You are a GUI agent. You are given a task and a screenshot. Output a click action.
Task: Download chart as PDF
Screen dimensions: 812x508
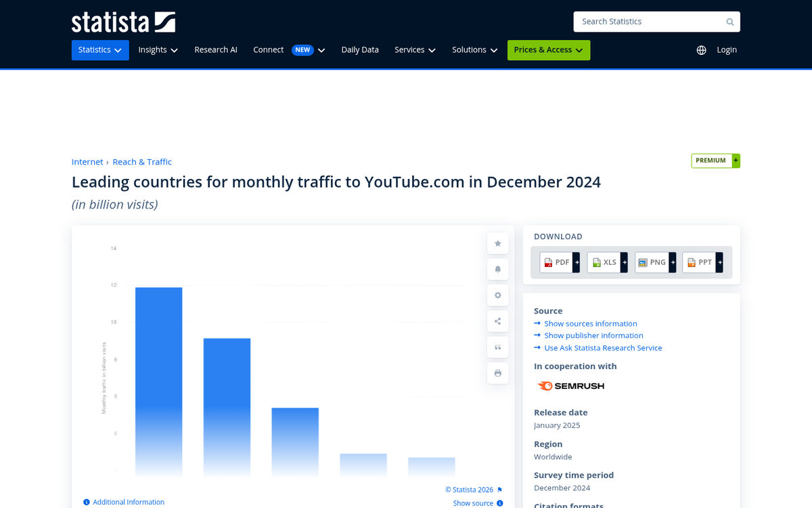(560, 263)
